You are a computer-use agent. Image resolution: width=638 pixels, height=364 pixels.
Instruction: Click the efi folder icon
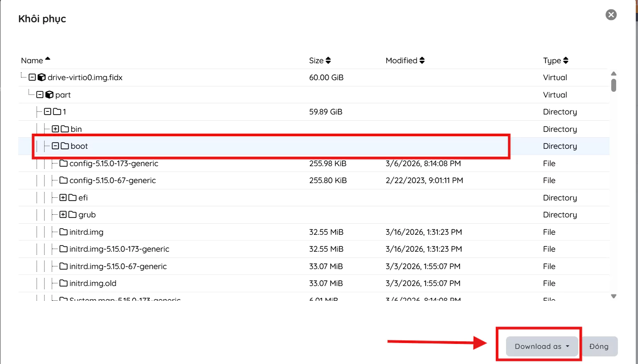click(x=73, y=198)
